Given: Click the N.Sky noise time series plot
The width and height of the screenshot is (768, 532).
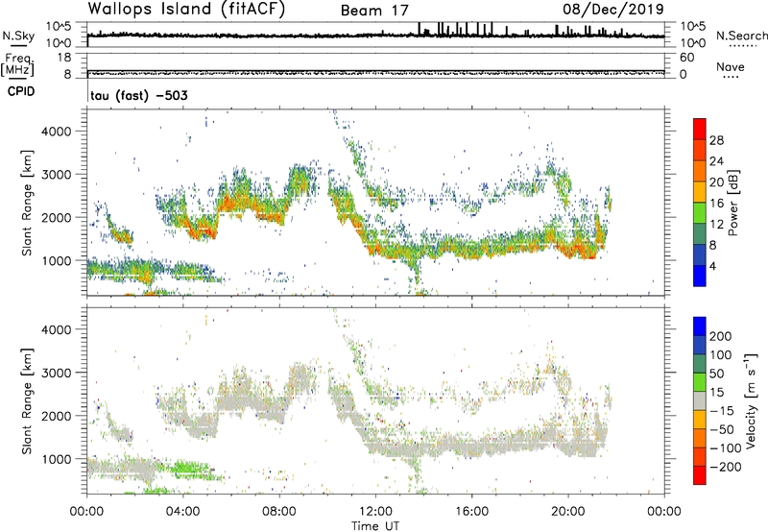Looking at the screenshot, I should coord(375,35).
